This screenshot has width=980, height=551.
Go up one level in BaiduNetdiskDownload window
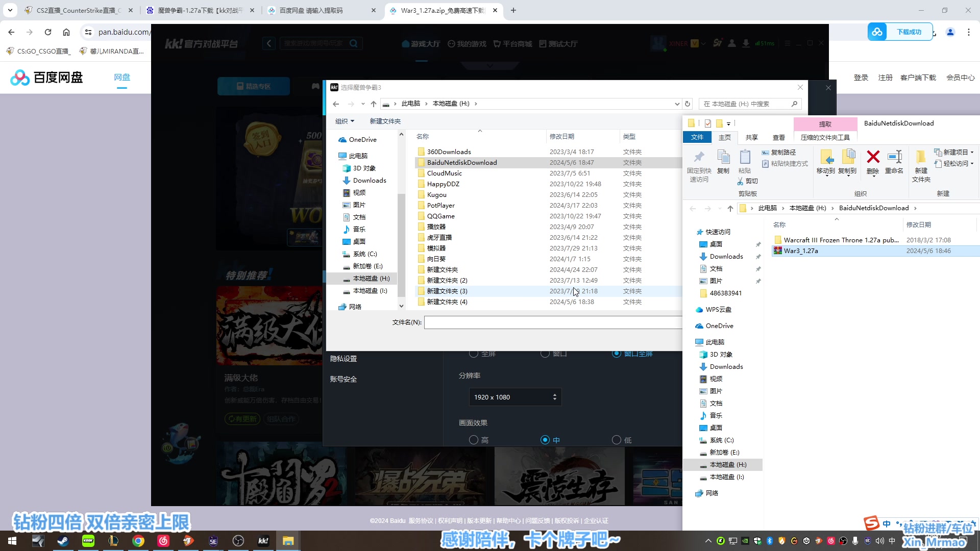coord(730,208)
